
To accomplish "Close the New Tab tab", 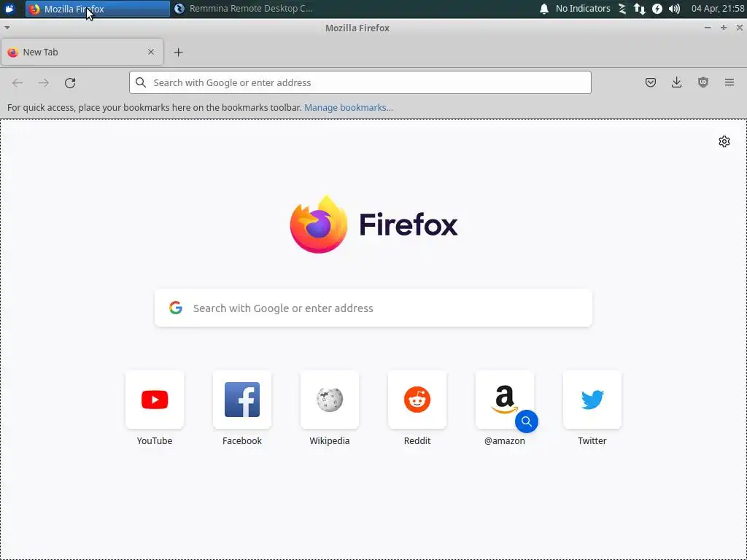I will point(151,52).
